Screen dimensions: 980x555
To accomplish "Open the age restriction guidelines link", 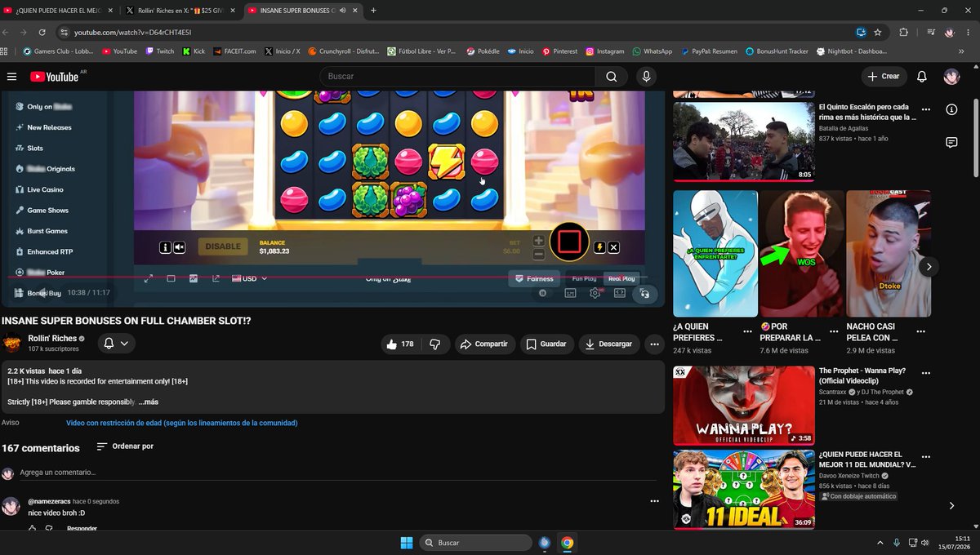I will point(181,423).
